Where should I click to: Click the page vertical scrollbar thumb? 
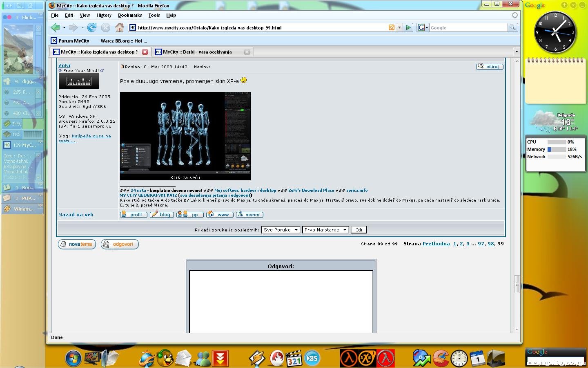(x=517, y=284)
